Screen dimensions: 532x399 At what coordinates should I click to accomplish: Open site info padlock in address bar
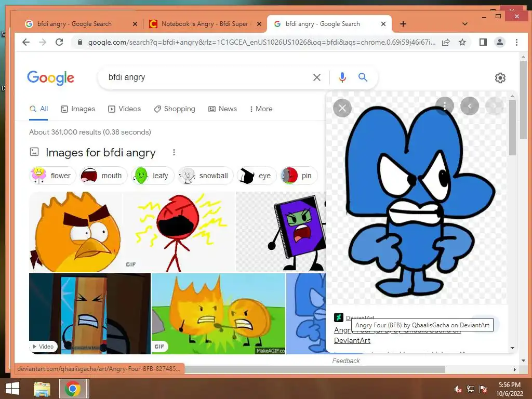(79, 42)
